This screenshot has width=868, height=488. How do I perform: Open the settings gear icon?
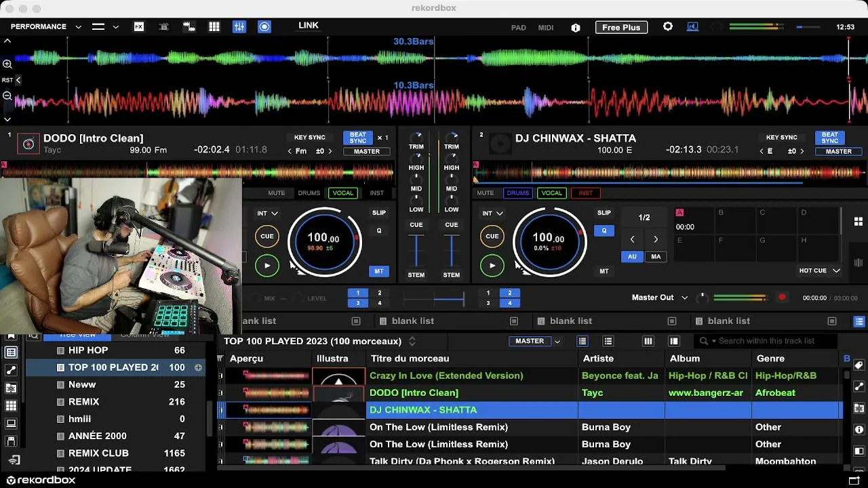click(x=668, y=26)
